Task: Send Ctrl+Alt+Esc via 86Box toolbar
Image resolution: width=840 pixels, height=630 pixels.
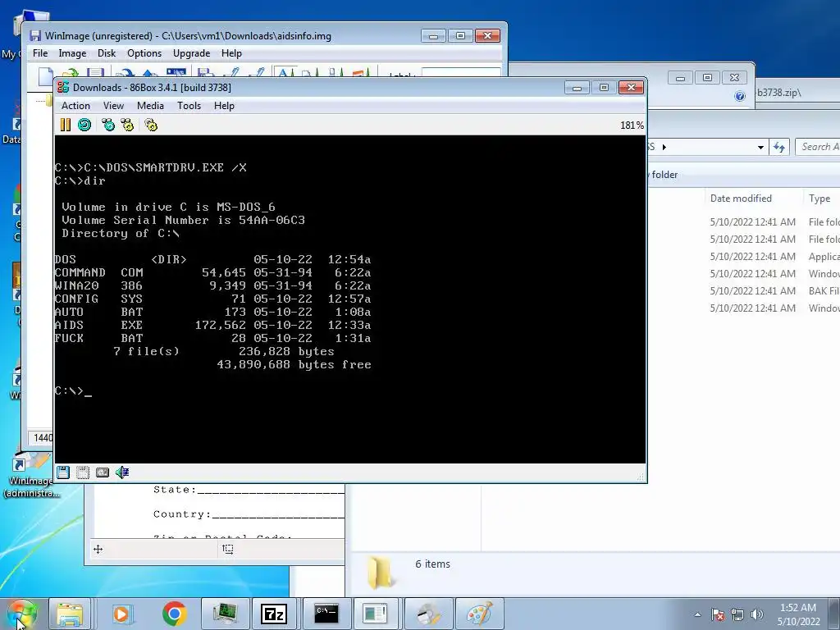Action: click(x=127, y=125)
